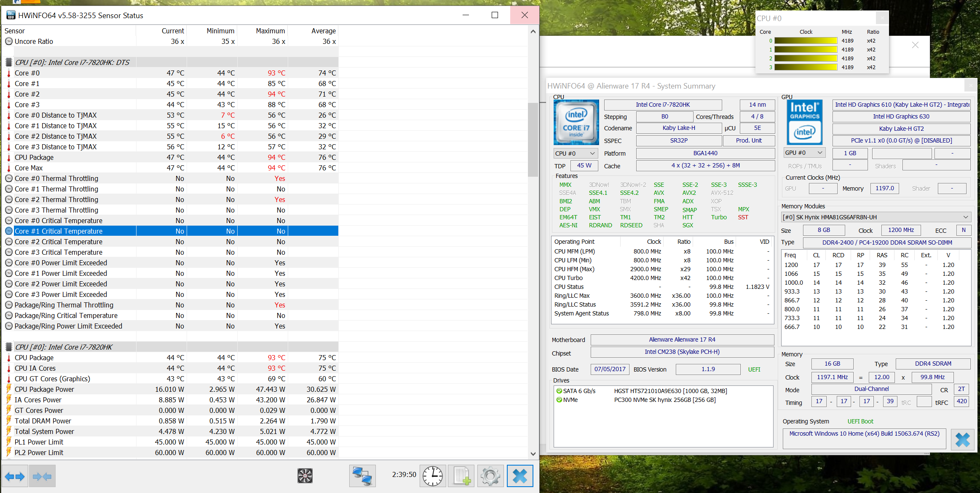Image resolution: width=980 pixels, height=493 pixels.
Task: Click the Package/Ring Critical Temperature icon
Action: pyautogui.click(x=9, y=315)
